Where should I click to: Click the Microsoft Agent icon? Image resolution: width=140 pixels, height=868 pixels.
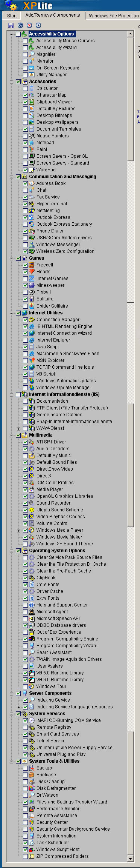(32, 612)
